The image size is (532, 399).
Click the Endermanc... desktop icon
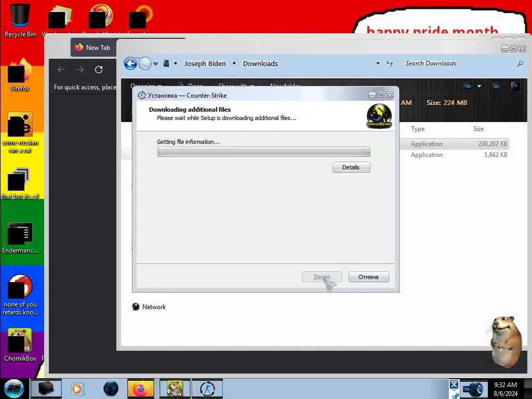[20, 237]
